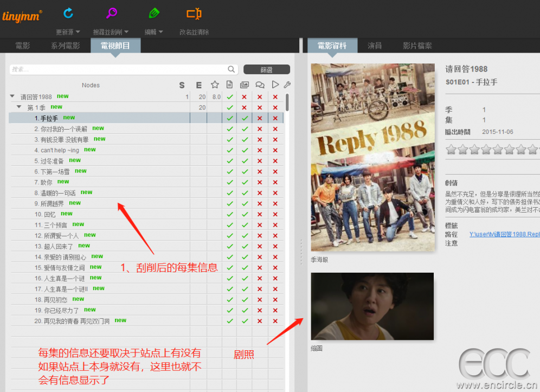Click the episode thumbnail still image
This screenshot has width=540, height=392.
372,306
